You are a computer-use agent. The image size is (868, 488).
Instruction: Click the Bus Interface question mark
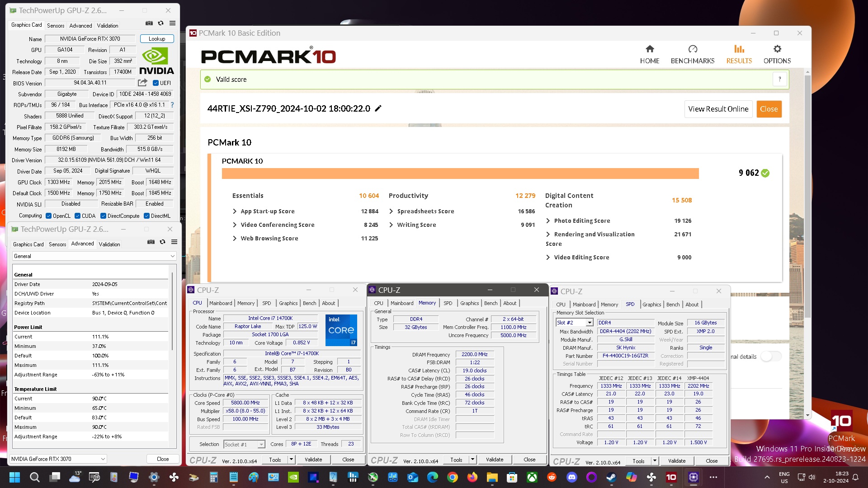[172, 105]
